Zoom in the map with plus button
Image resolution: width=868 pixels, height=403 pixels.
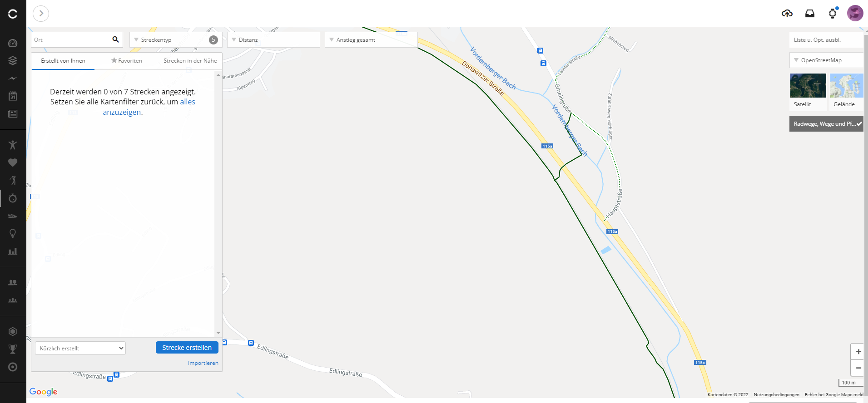(x=858, y=352)
